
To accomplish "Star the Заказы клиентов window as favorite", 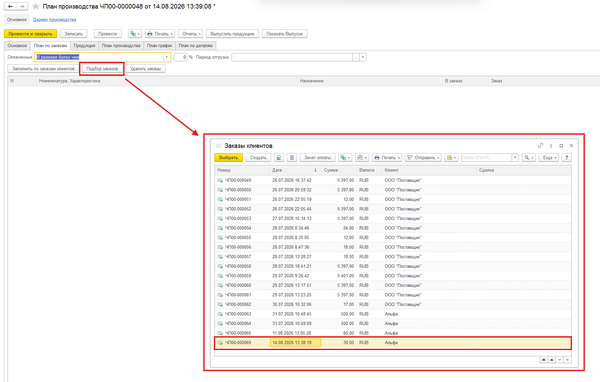I will click(x=218, y=145).
